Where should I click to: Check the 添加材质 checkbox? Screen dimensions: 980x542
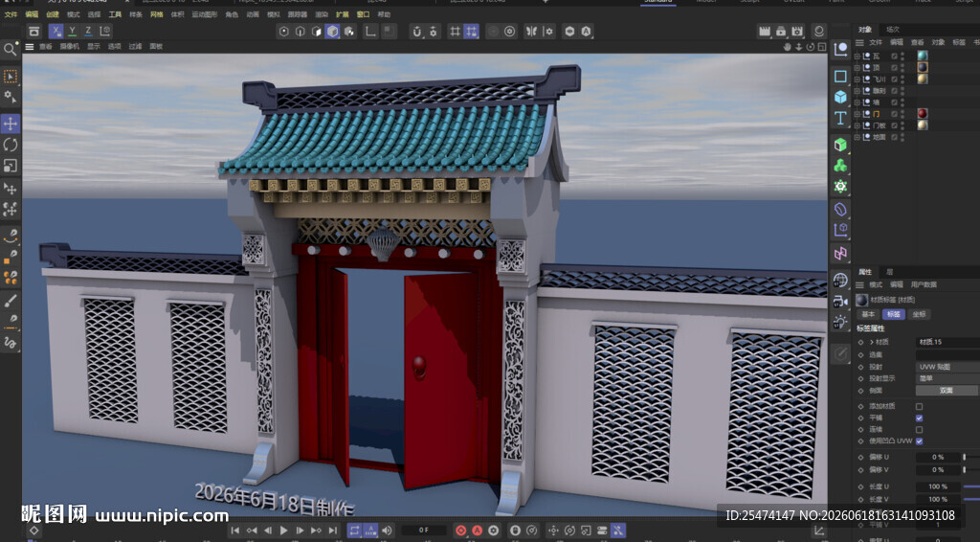click(x=919, y=406)
